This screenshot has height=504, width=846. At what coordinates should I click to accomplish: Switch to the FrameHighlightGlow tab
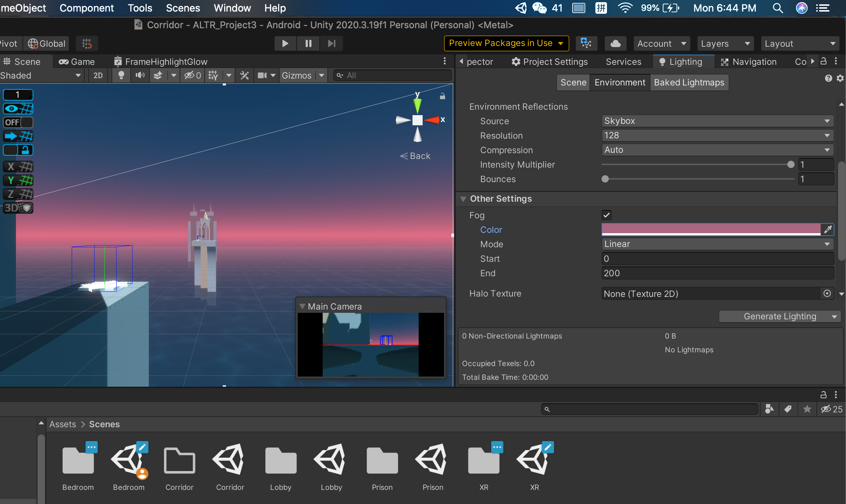[x=161, y=62]
